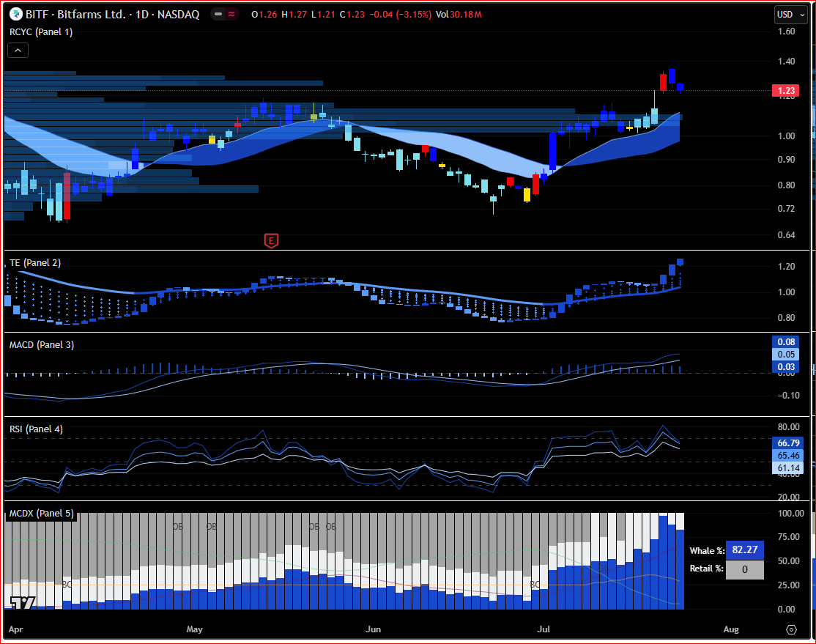This screenshot has width=816, height=644.
Task: Click the 0.72 price axis label
Action: pyautogui.click(x=787, y=209)
